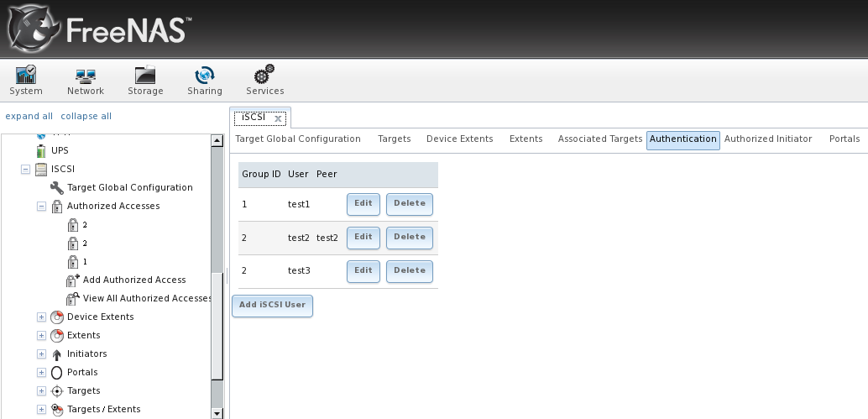Switch to the Device Extents tab

(x=459, y=139)
